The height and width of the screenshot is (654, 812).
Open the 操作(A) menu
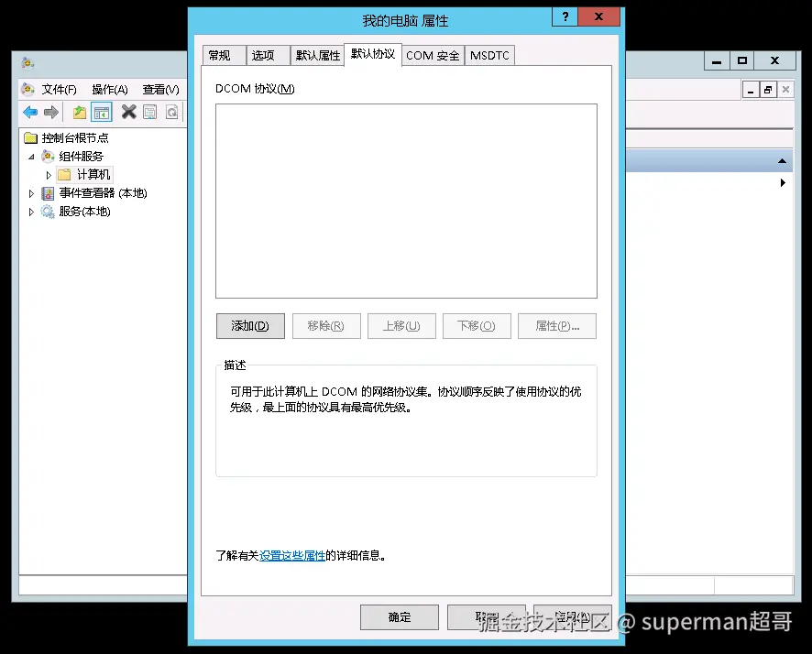point(109,89)
